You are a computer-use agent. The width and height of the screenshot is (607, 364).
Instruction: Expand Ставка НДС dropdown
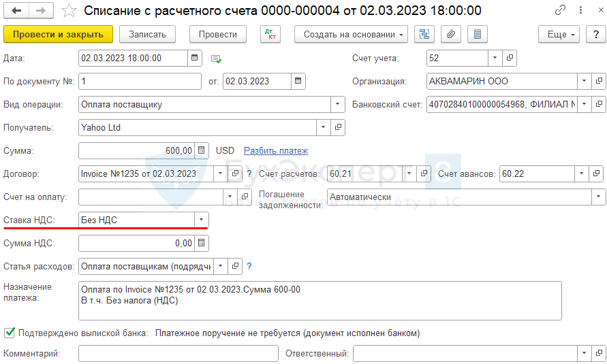point(201,220)
